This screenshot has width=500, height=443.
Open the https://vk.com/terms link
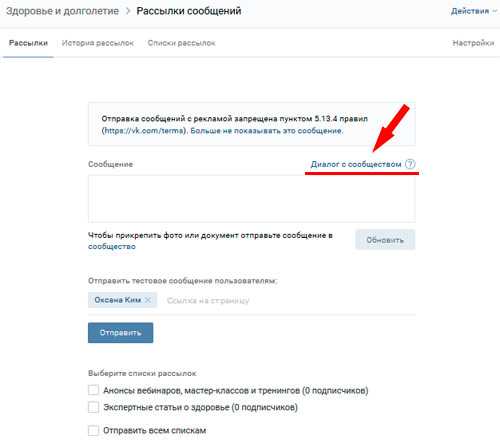point(144,131)
